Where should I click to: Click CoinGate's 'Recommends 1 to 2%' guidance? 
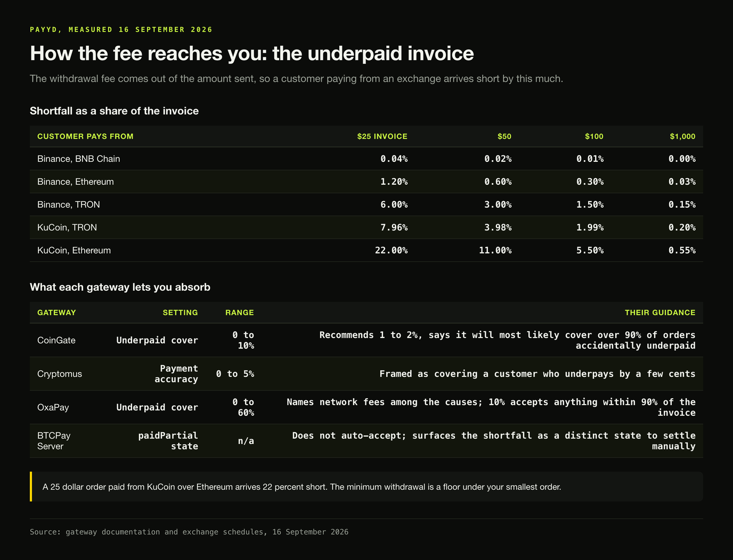click(507, 340)
